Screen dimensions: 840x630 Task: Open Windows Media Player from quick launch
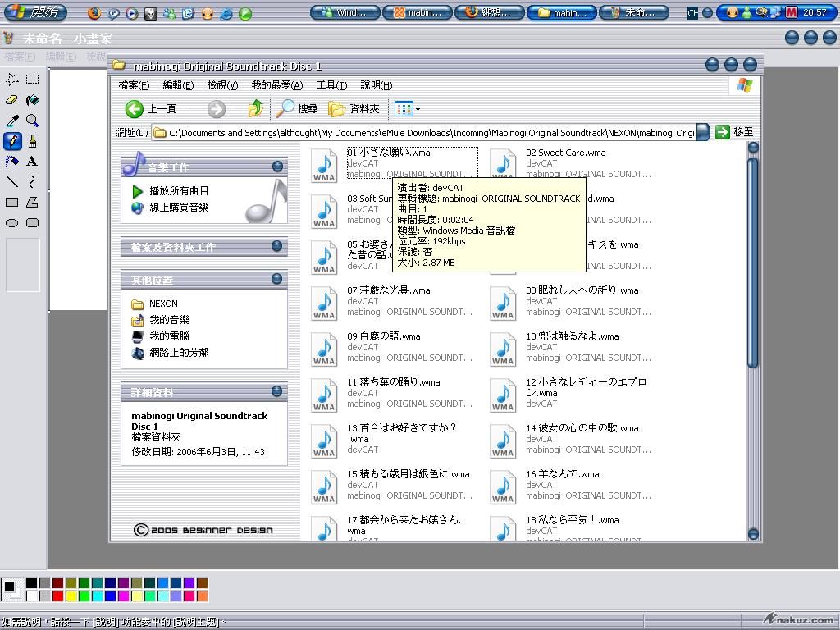coord(132,13)
